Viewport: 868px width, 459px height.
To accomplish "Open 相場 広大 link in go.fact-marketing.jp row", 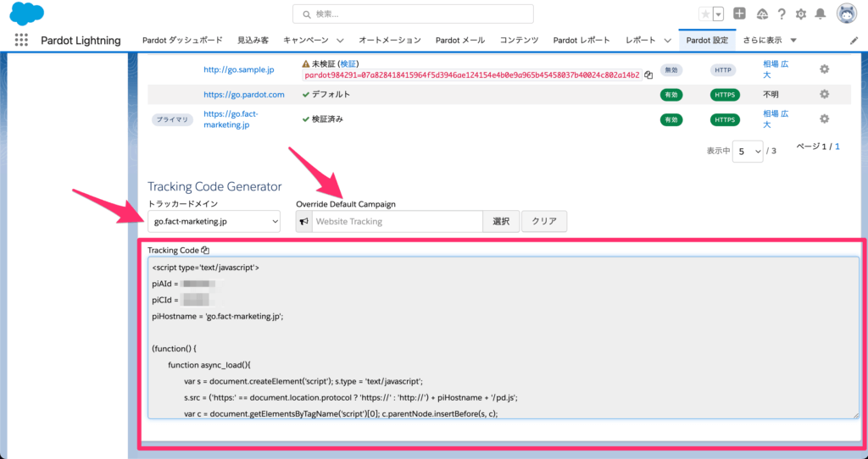I will point(776,119).
